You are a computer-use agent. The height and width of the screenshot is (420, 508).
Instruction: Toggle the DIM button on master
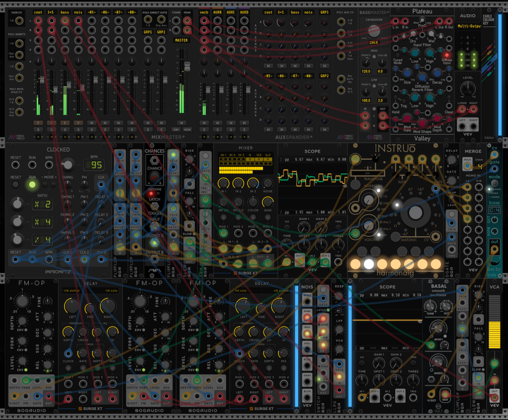point(176,129)
